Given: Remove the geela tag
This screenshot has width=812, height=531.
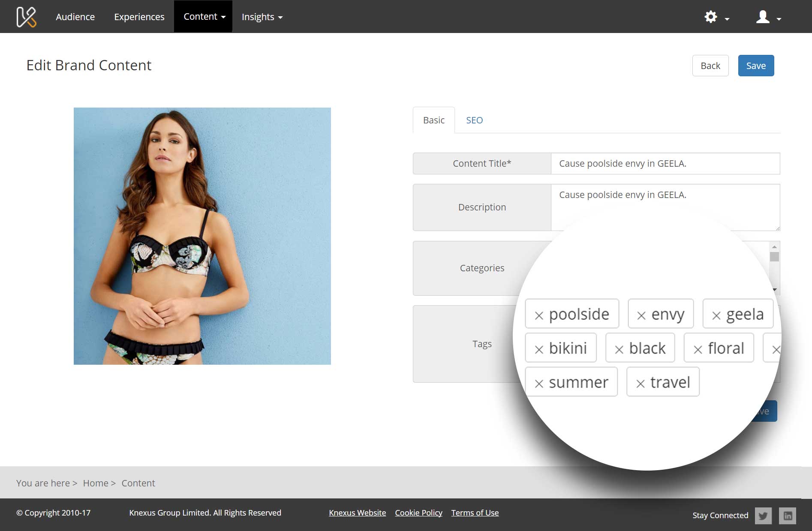Looking at the screenshot, I should click(716, 316).
